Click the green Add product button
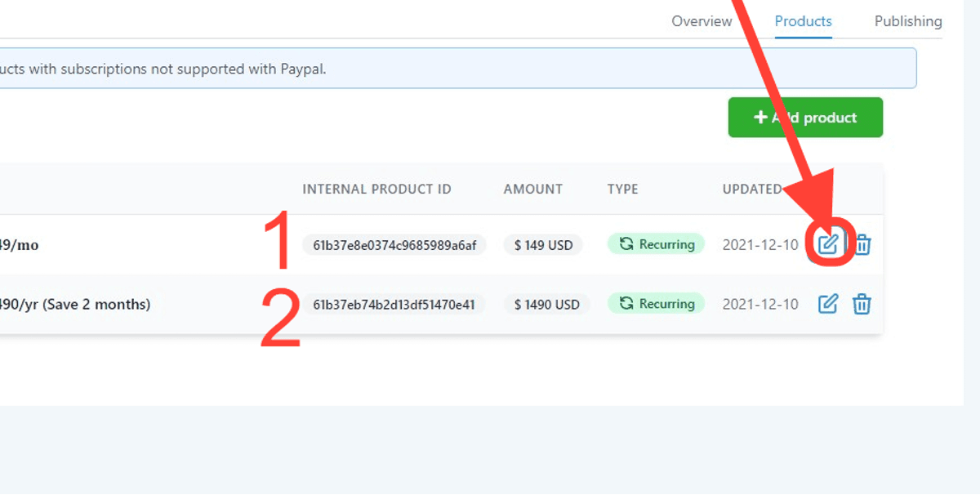Image resolution: width=980 pixels, height=495 pixels. click(805, 118)
